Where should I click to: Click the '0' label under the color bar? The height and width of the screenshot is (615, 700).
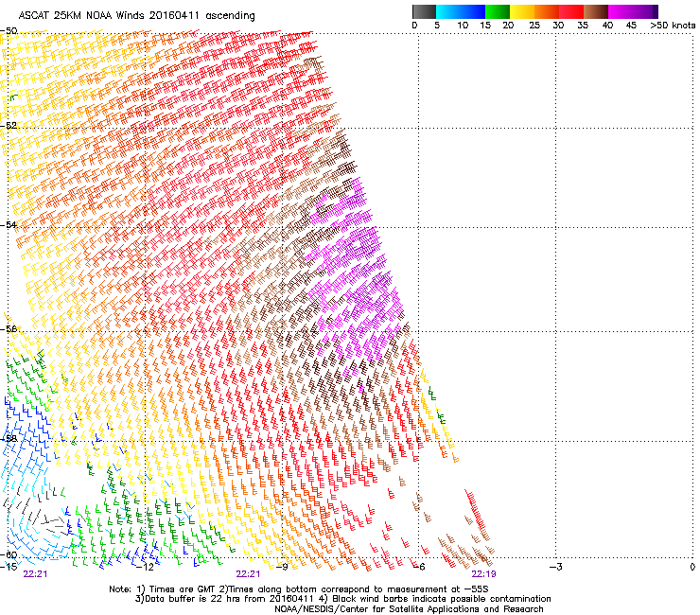(414, 25)
